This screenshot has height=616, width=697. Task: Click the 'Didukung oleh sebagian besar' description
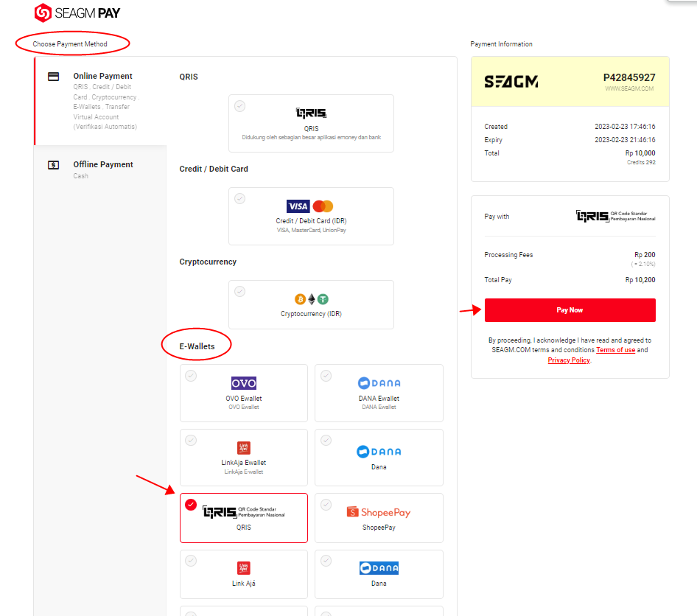tap(311, 137)
